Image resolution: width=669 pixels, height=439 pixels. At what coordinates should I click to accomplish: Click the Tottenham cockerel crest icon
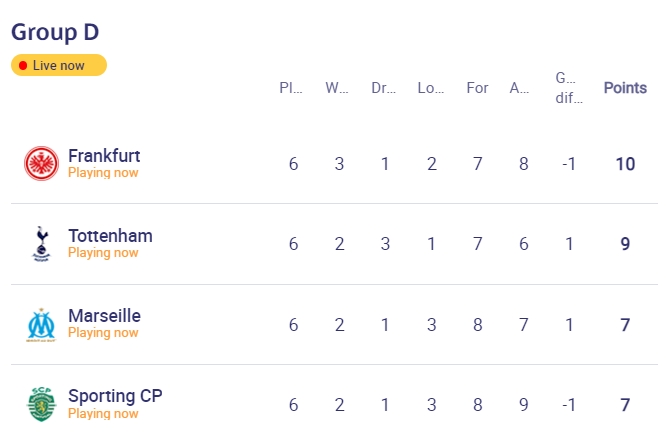(41, 244)
